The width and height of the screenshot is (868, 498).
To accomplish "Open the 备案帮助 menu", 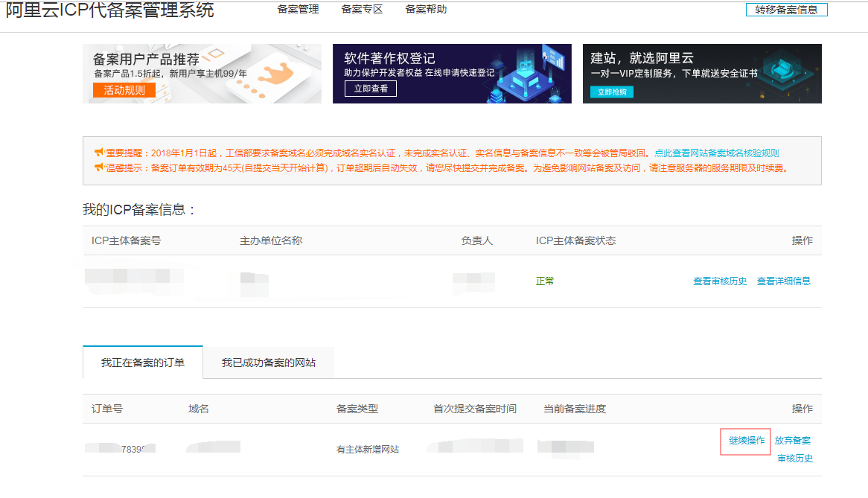I will (426, 10).
